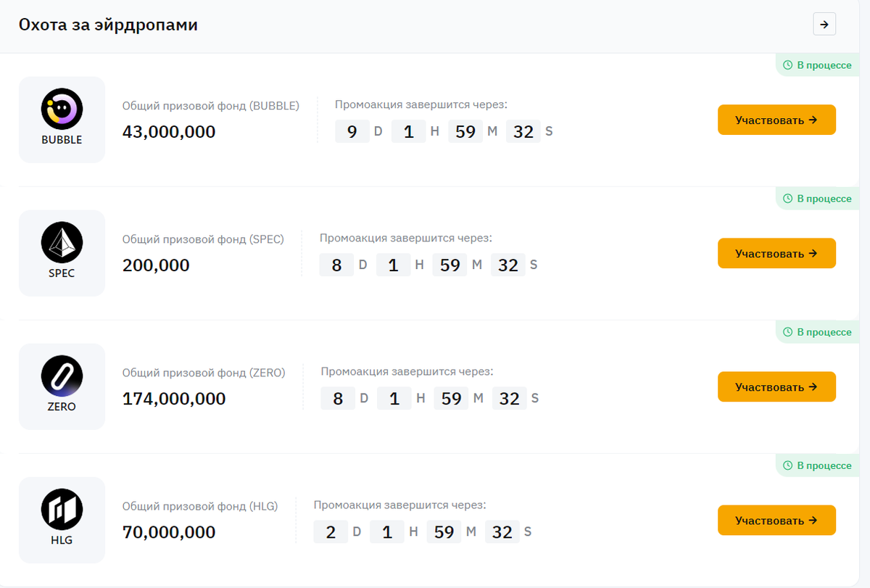Click the 32 seconds box in SPEC row
Screen dimensions: 870x588
pyautogui.click(x=508, y=265)
